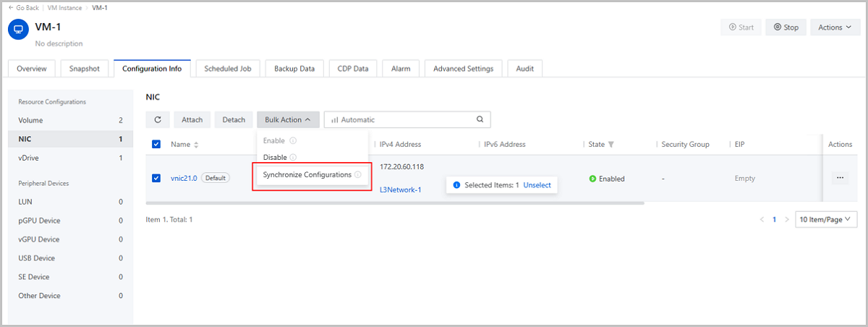Toggle the select-all header checkbox
Viewport: 868px width, 327px height.
156,145
